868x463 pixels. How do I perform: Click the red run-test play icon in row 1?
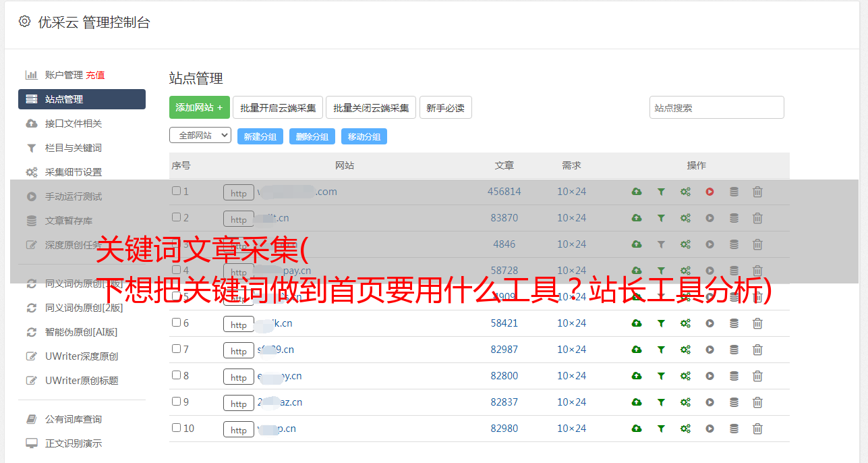pos(710,192)
